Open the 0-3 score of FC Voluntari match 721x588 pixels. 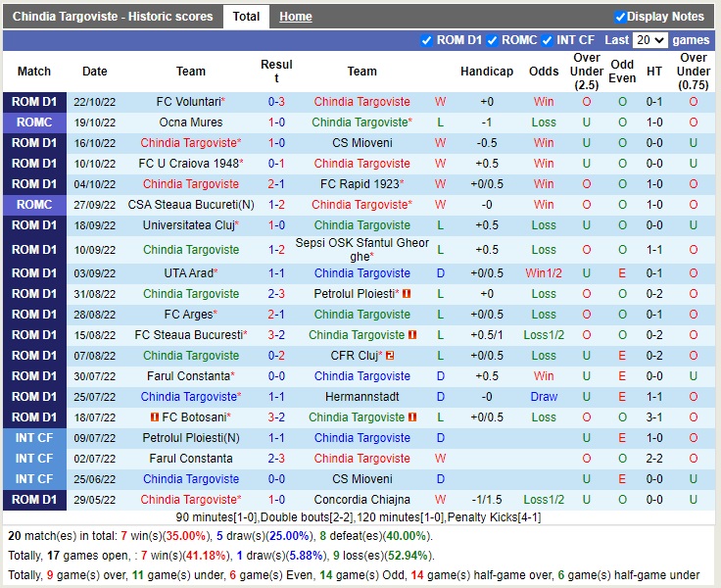tap(276, 102)
